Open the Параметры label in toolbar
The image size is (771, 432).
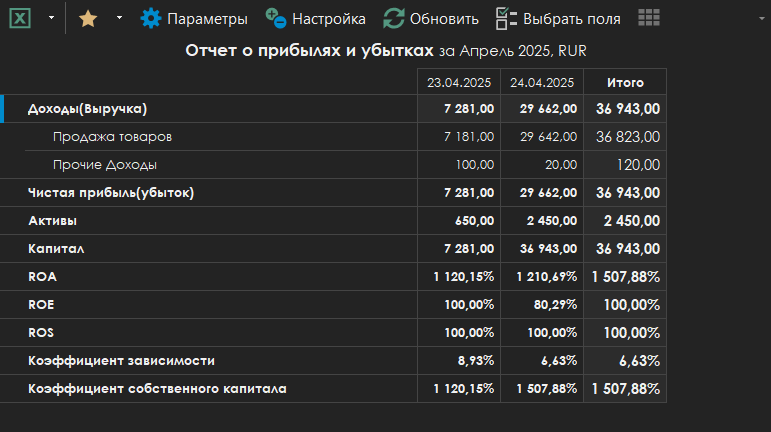click(x=207, y=19)
